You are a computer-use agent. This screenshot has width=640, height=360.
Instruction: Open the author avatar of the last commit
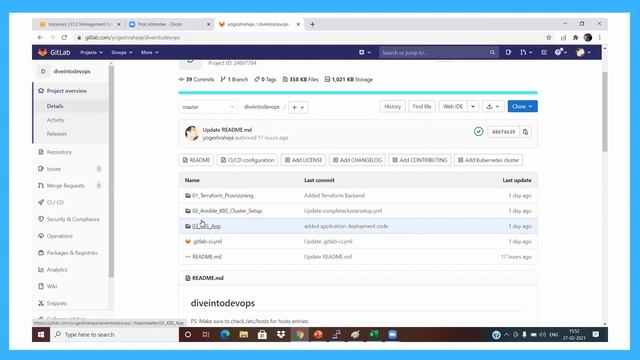coord(192,133)
